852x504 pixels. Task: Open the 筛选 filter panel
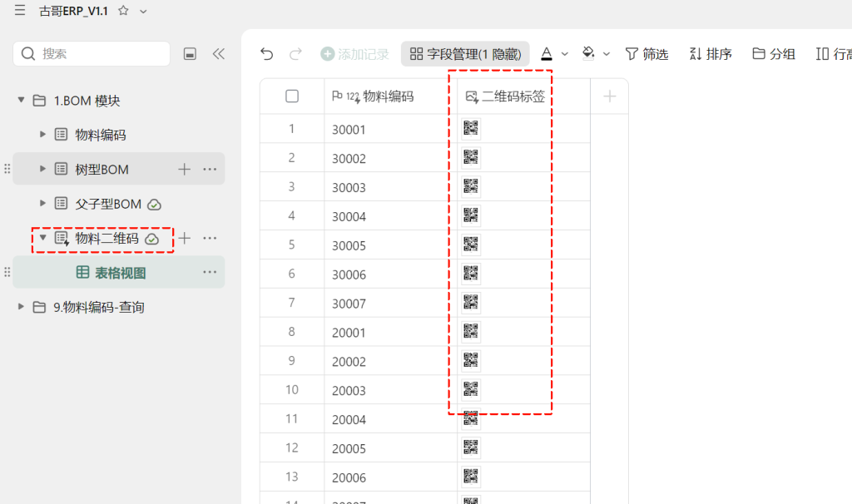[x=646, y=54]
